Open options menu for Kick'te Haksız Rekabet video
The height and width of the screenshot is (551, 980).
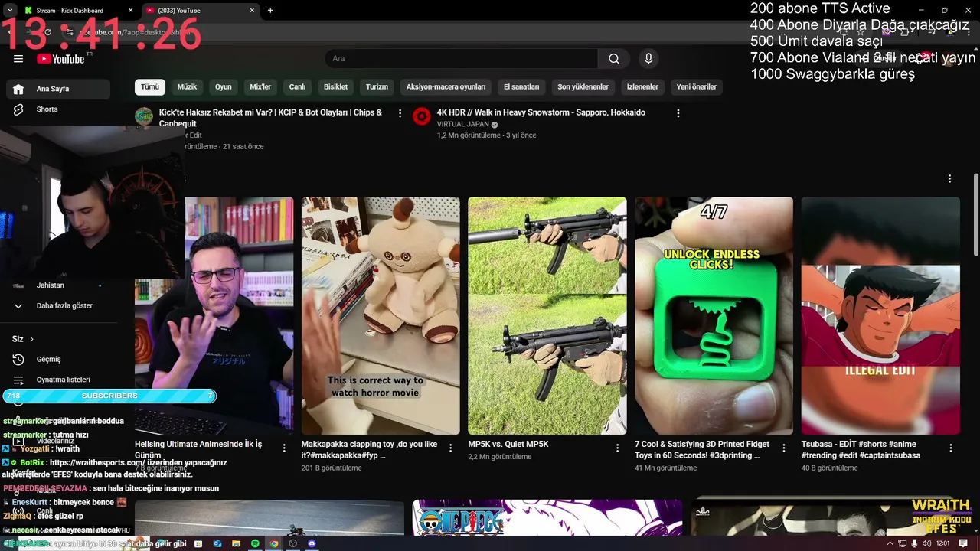(x=400, y=113)
